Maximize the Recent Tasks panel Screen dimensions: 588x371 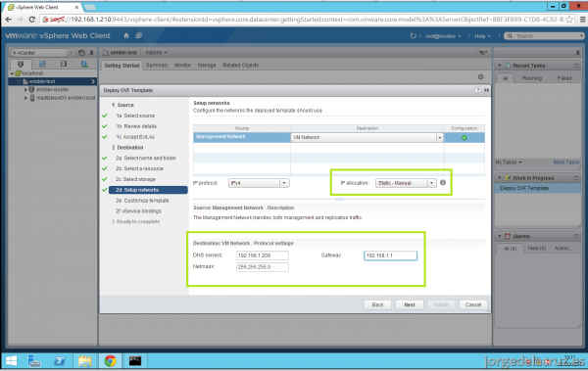pyautogui.click(x=577, y=66)
